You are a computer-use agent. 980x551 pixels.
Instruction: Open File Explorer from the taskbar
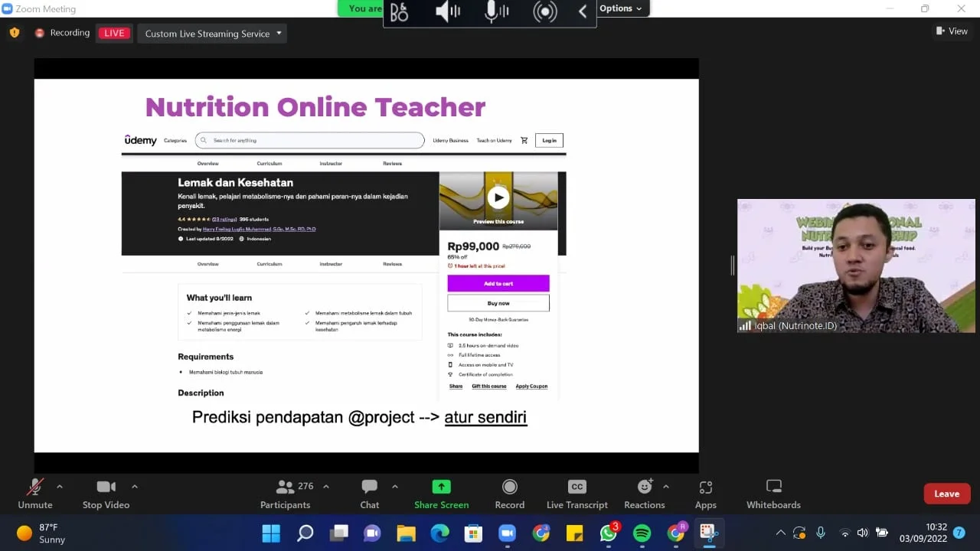point(406,533)
